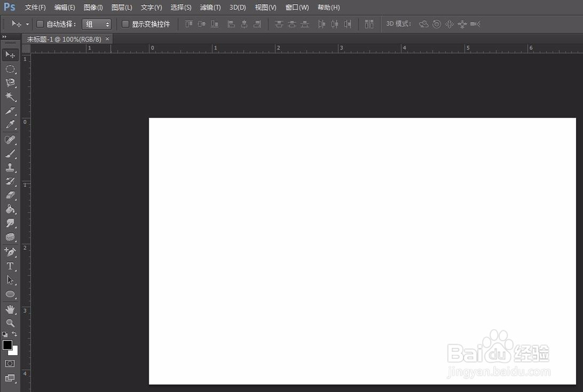Image resolution: width=583 pixels, height=392 pixels.
Task: Select the Eraser tool
Action: 10,195
